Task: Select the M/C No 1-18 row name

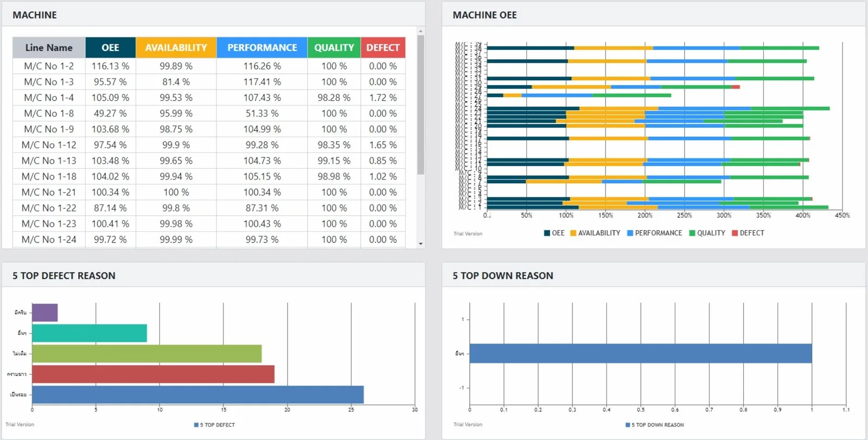Action: (49, 176)
